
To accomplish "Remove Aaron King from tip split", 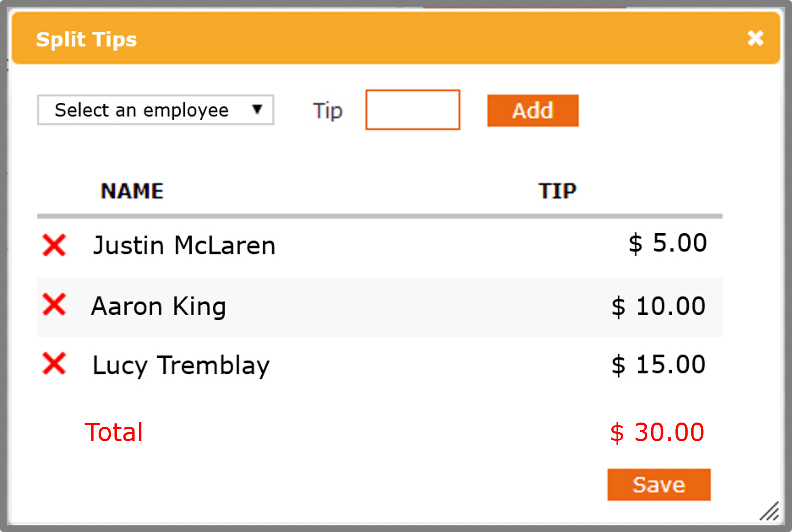I will pyautogui.click(x=54, y=305).
